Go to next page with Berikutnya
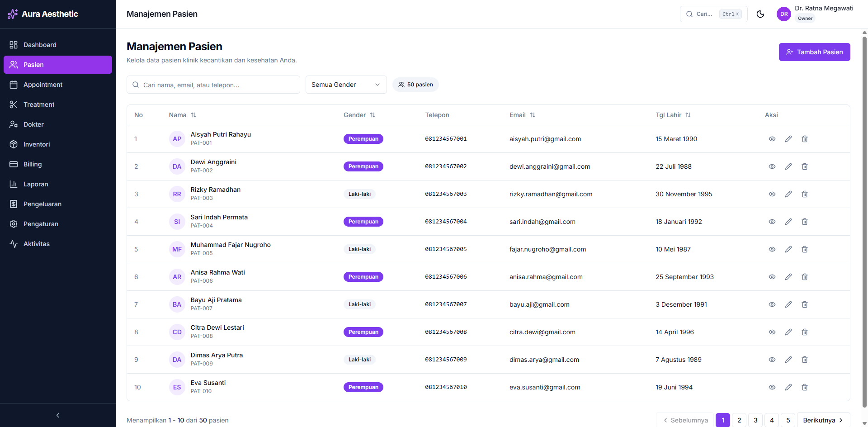 [x=823, y=420]
